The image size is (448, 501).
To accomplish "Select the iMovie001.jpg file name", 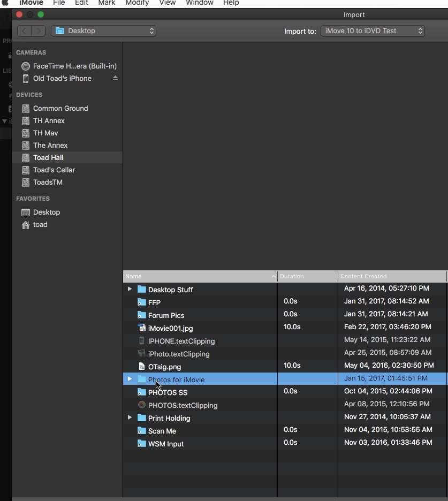I will click(x=170, y=328).
